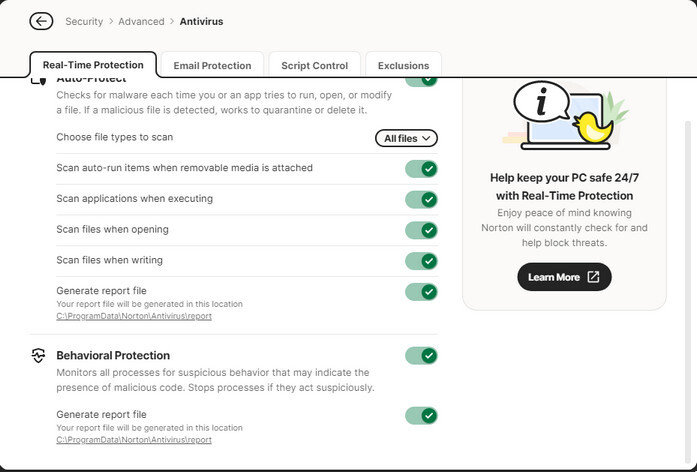Select the Exclusions tab
Screen dimensions: 697x472
(x=403, y=65)
